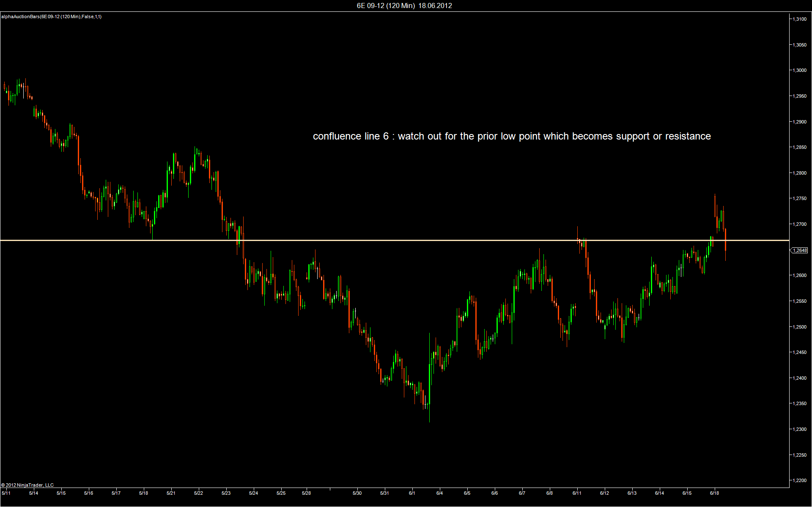Image resolution: width=812 pixels, height=507 pixels.
Task: Click the 1,2350 price axis label
Action: (x=799, y=403)
